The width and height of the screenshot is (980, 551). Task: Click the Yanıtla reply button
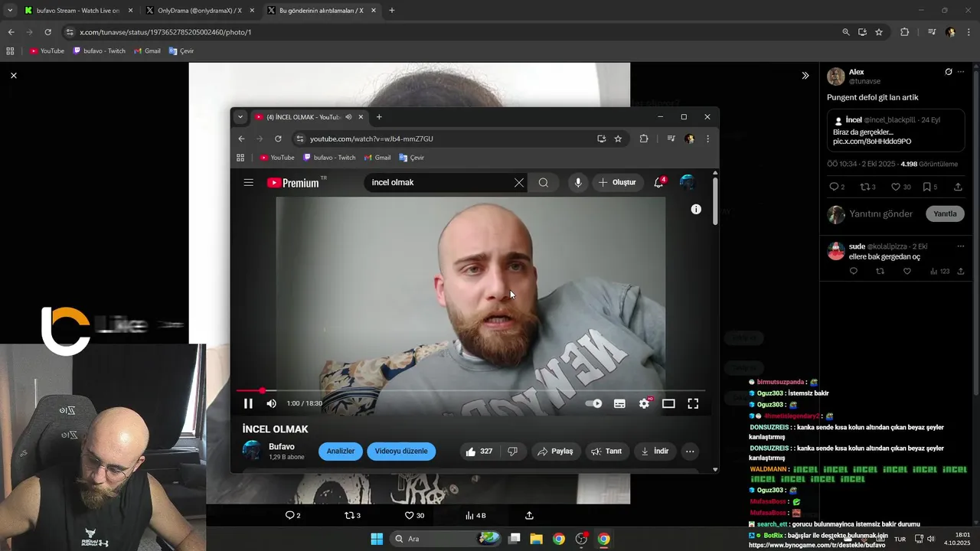945,214
